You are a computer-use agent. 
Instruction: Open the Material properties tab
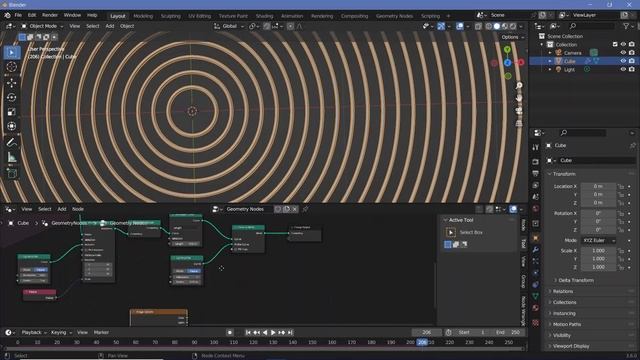(x=536, y=308)
